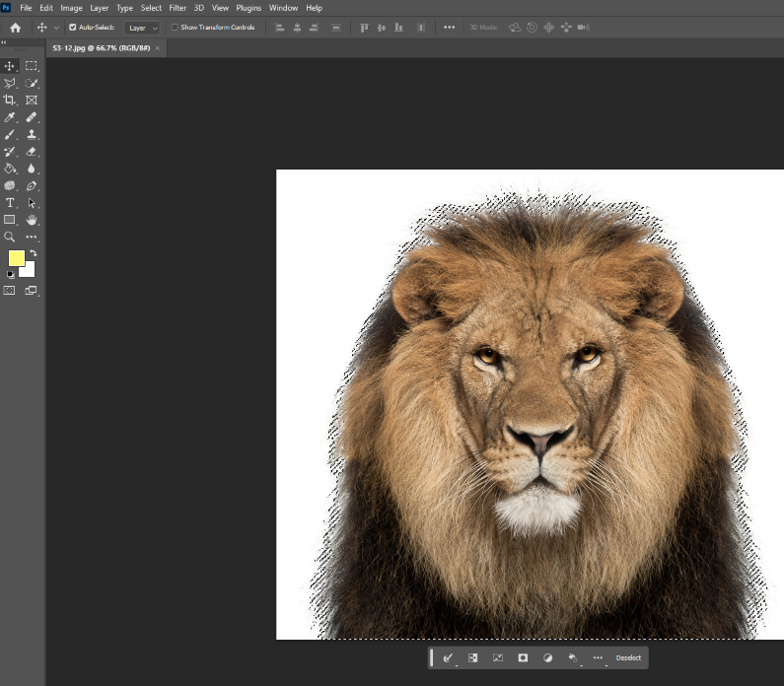Select the Zoom tool
Screen dimensions: 784x686
pyautogui.click(x=9, y=237)
